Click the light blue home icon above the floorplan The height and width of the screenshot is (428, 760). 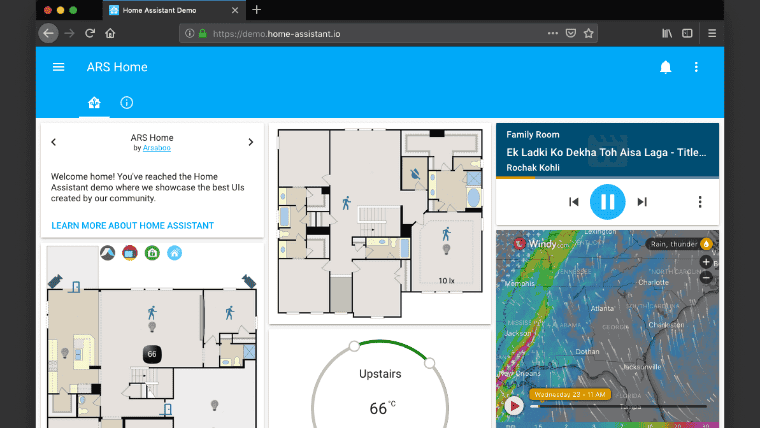point(174,253)
